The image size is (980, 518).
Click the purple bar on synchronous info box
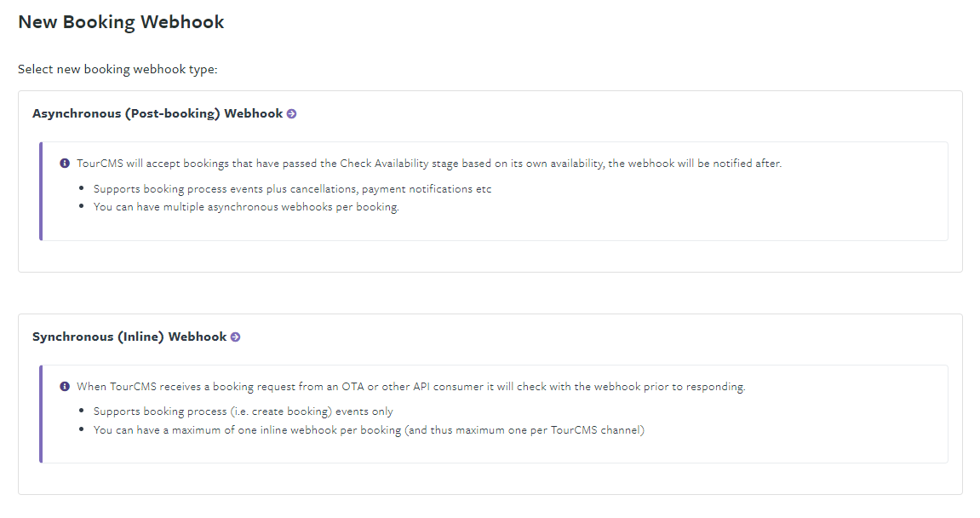click(x=41, y=414)
